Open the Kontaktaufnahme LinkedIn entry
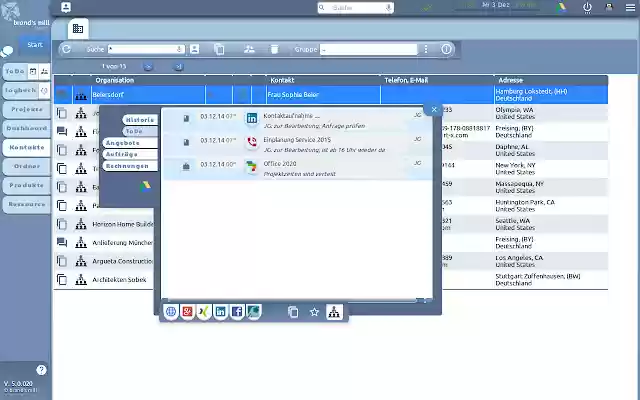Screen dimensions: 640x400 (297, 120)
